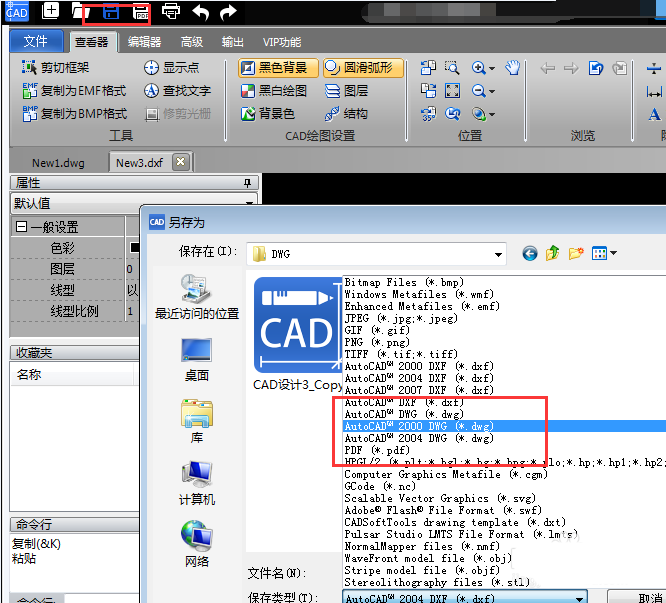Go to 桌面 location

pyautogui.click(x=197, y=360)
